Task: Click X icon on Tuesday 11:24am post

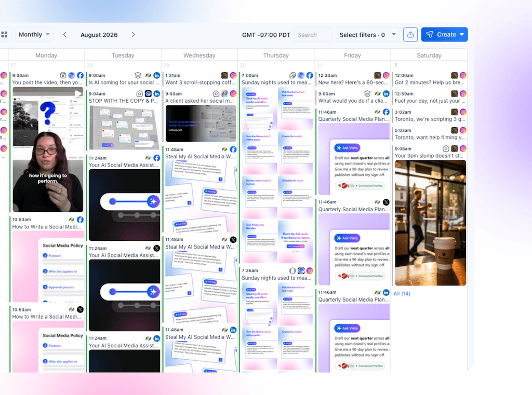Action: pyautogui.click(x=157, y=248)
